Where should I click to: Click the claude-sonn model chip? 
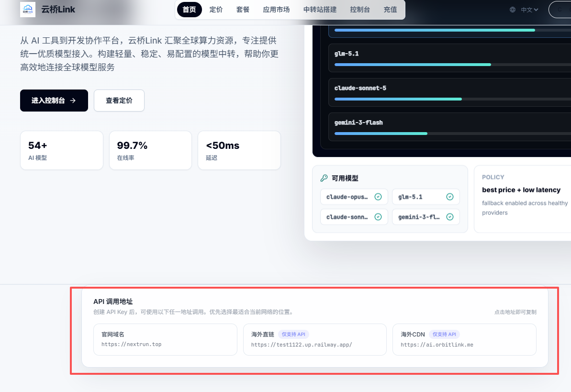354,217
